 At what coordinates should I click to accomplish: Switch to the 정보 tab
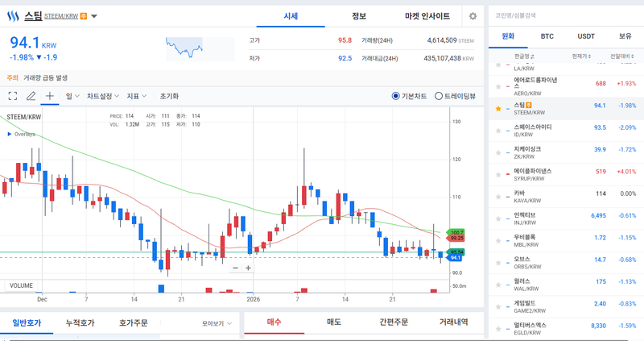coord(358,16)
